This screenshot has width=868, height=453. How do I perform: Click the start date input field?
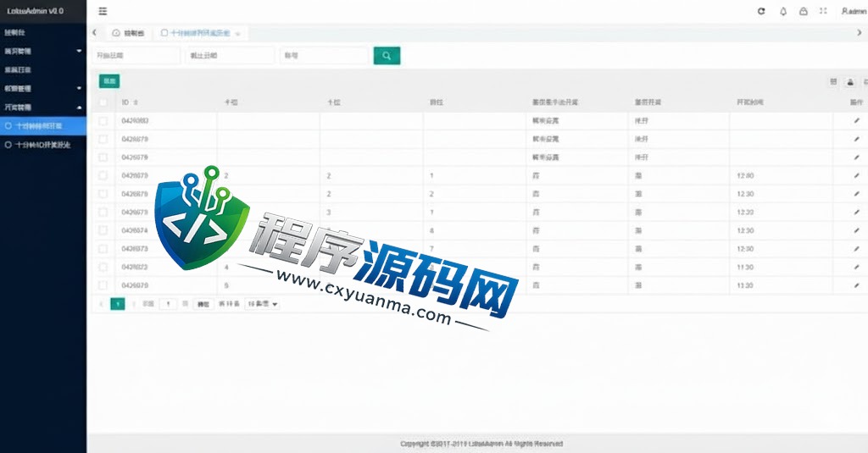136,55
